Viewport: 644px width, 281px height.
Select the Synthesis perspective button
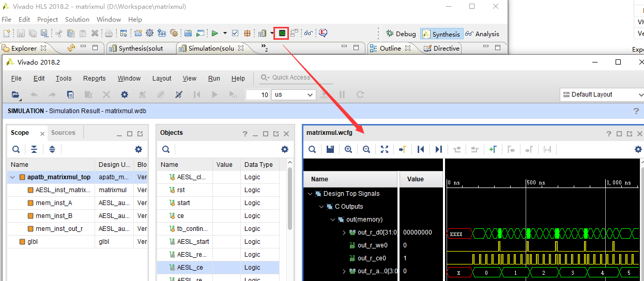[441, 34]
